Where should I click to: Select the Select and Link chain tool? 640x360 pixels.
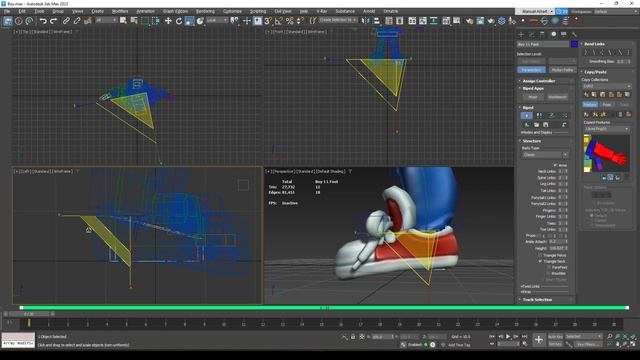(x=66, y=21)
